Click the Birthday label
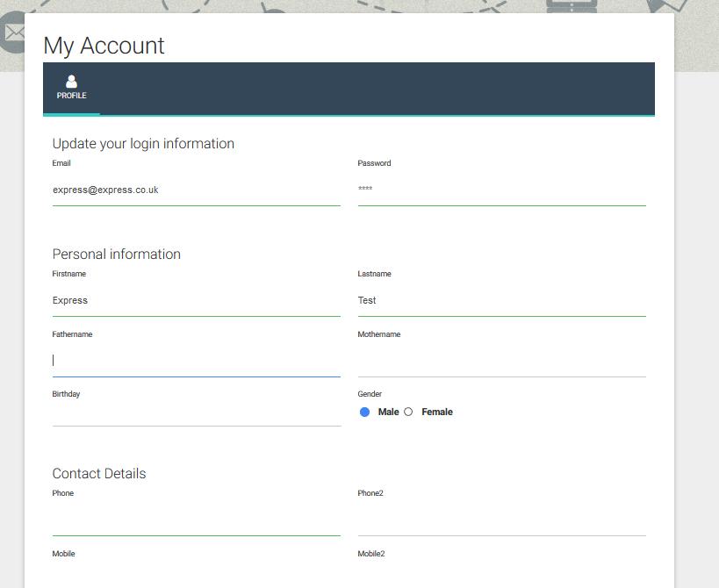Viewport: 719px width, 588px height. pyautogui.click(x=66, y=394)
